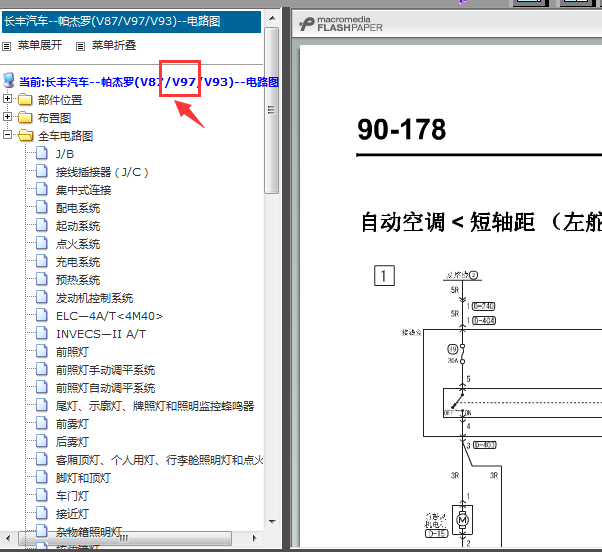The image size is (602, 552).
Task: Click the 布置图 folder icon
Action: [25, 117]
